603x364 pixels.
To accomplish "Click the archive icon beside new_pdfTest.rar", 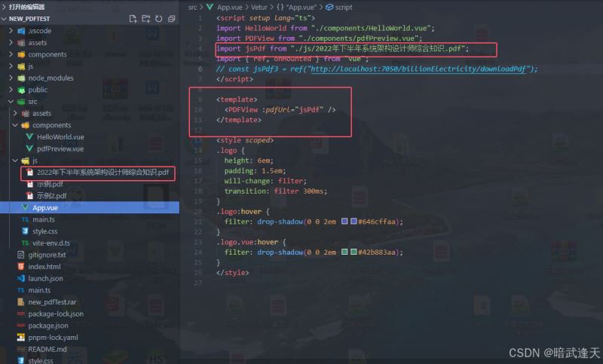I will (x=21, y=301).
